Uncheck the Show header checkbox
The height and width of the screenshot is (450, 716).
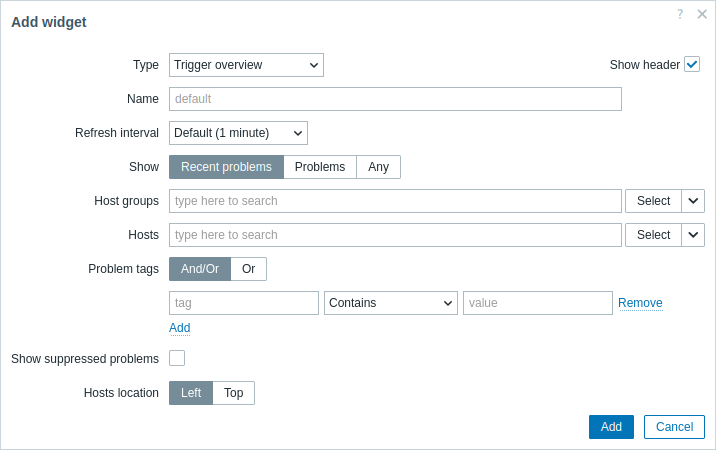[692, 64]
